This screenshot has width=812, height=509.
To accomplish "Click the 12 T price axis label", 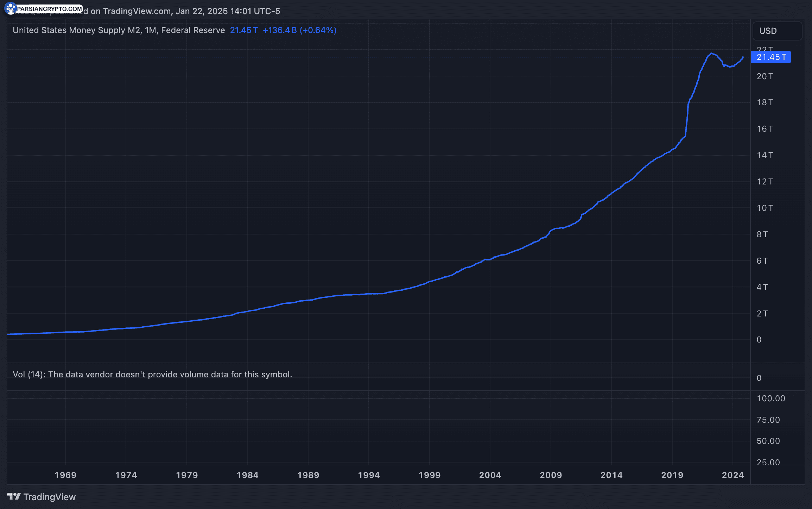I will click(765, 182).
